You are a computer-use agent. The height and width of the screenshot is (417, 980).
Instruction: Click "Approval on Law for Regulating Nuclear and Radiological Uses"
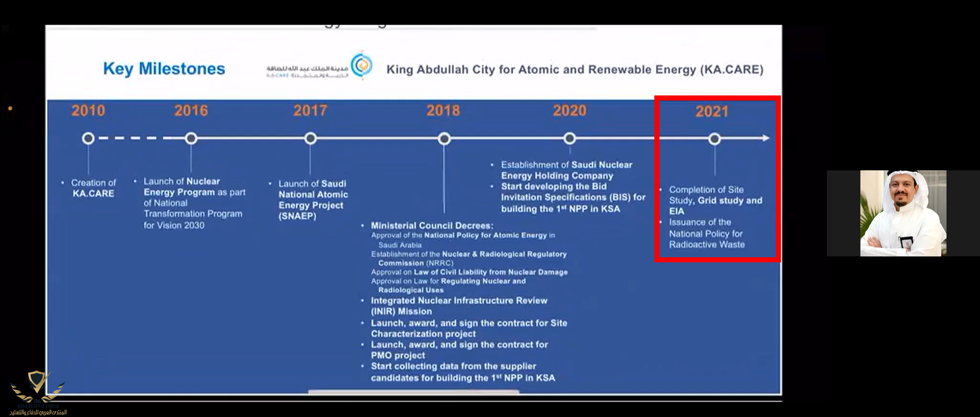click(x=448, y=285)
